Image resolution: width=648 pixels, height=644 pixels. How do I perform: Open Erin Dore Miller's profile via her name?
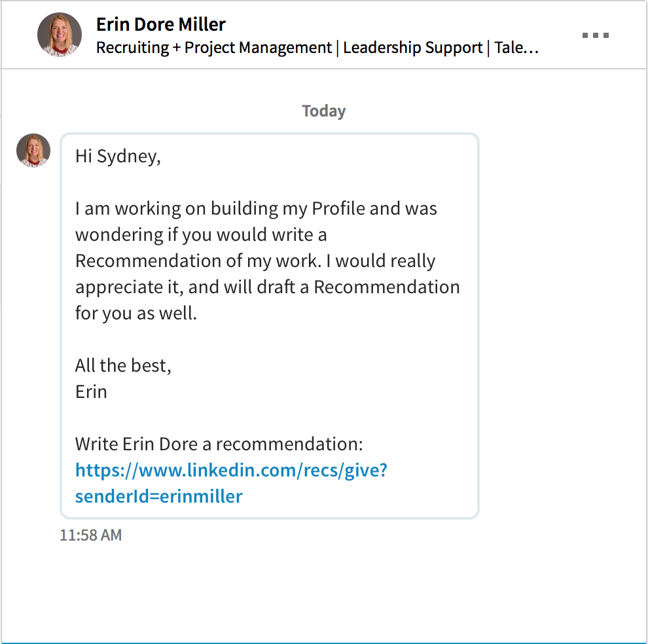tap(160, 24)
